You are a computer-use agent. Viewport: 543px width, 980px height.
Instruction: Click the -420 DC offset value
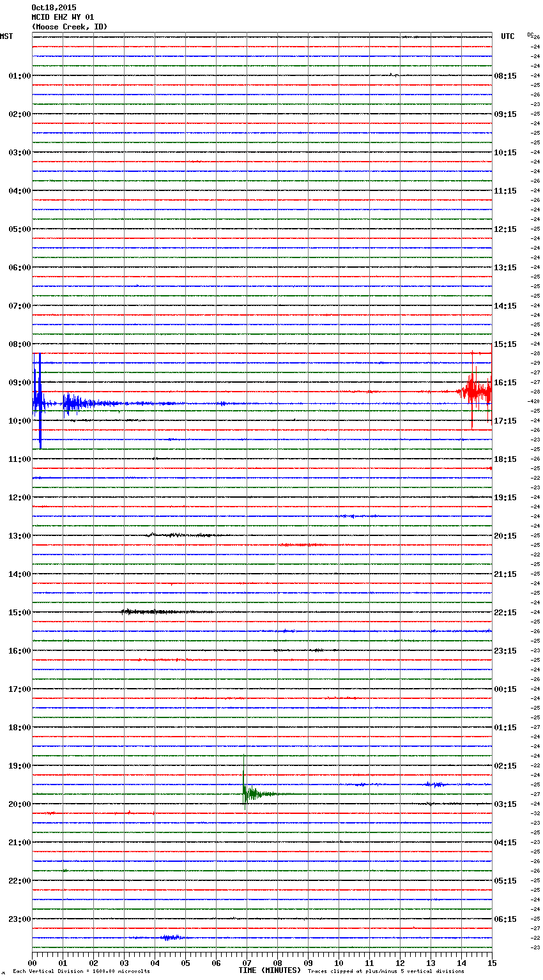(534, 401)
